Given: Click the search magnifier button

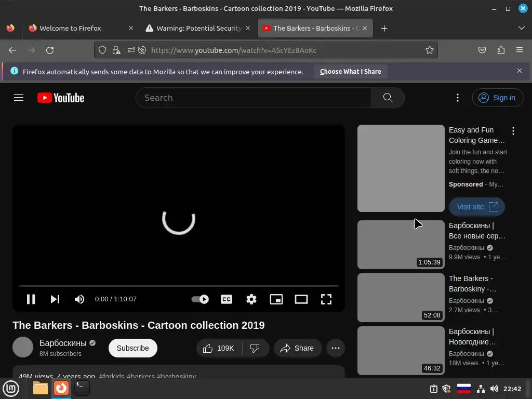Looking at the screenshot, I should click(x=388, y=98).
